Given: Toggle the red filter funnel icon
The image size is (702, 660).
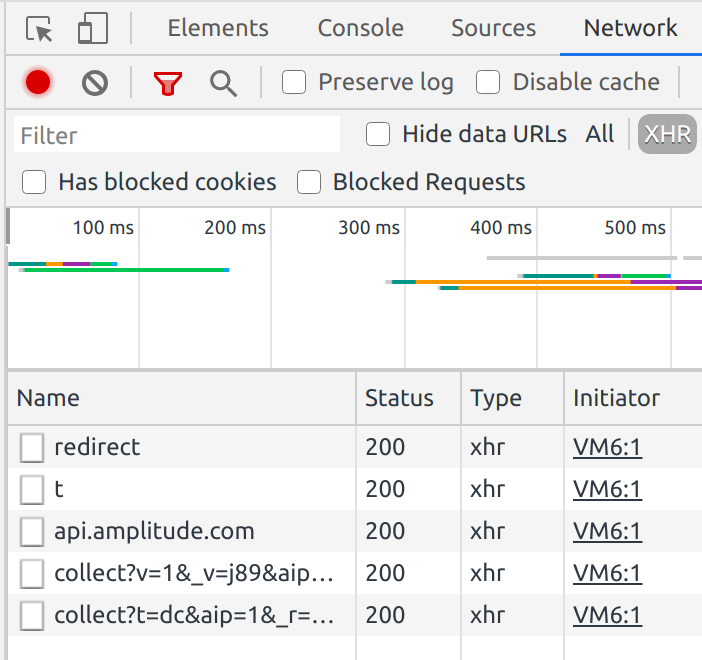Looking at the screenshot, I should pyautogui.click(x=167, y=83).
